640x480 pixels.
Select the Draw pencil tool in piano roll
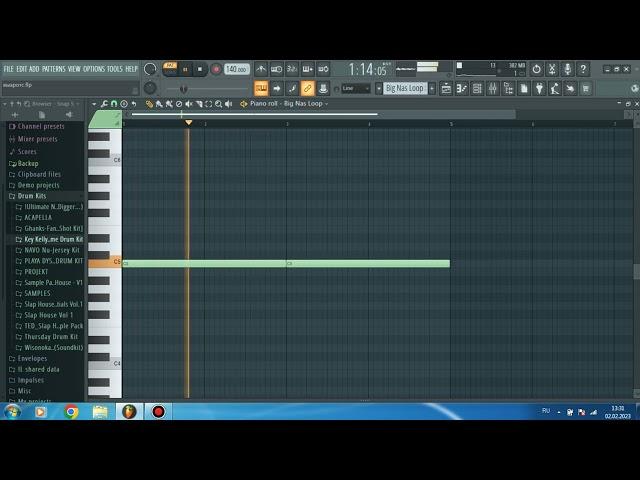(149, 104)
